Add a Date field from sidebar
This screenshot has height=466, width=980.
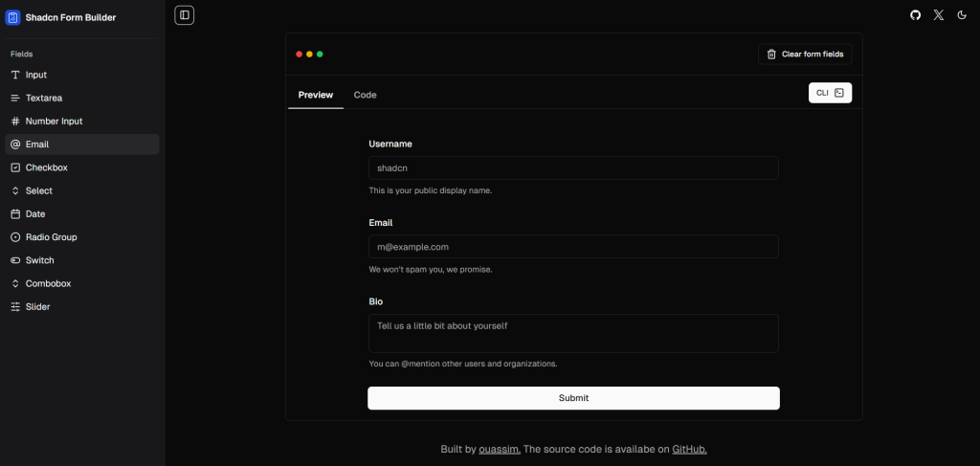82,213
